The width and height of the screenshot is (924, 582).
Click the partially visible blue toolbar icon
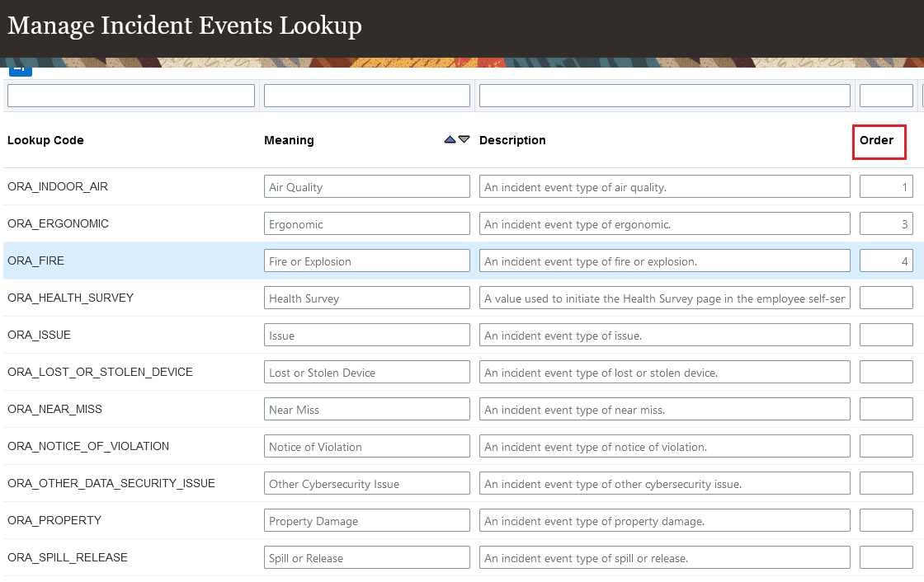[21, 70]
